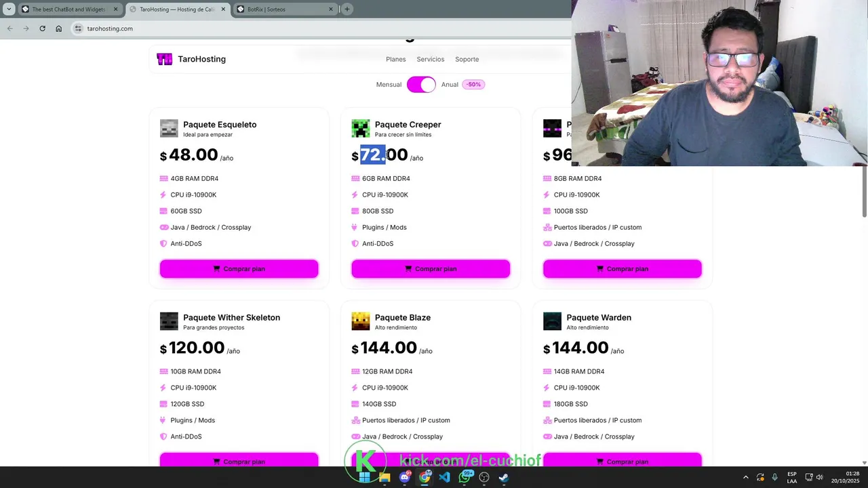Open Visual Studio Code from taskbar
This screenshot has width=868, height=488.
[x=444, y=477]
